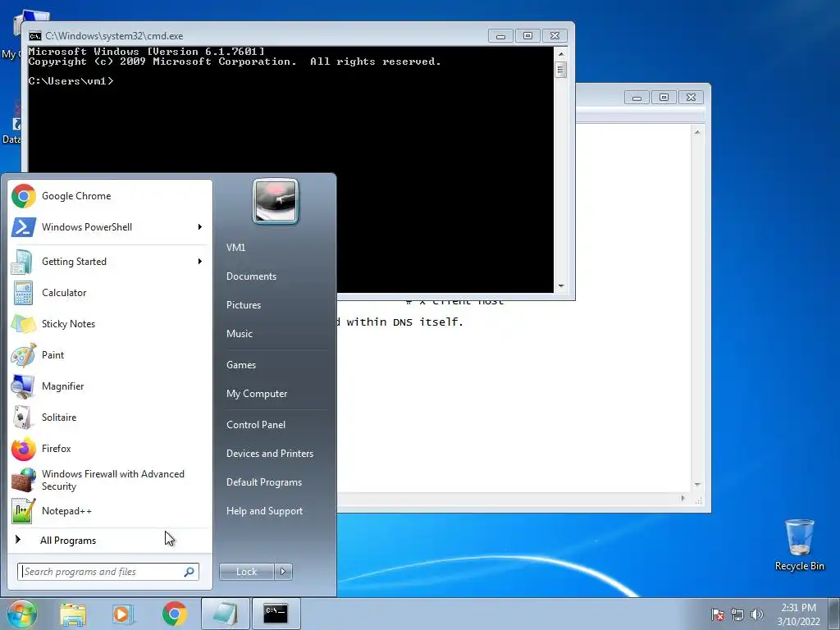840x630 pixels.
Task: Launch Firefox from the Start menu
Action: pyautogui.click(x=110, y=449)
